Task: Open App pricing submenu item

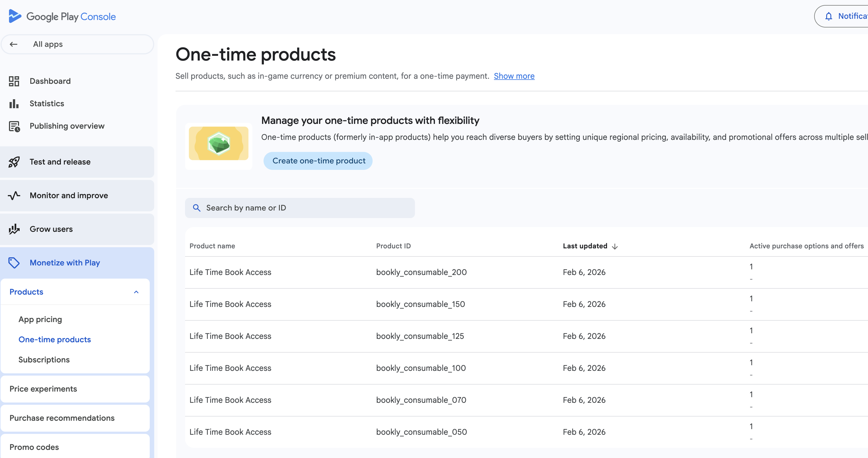Action: point(40,319)
